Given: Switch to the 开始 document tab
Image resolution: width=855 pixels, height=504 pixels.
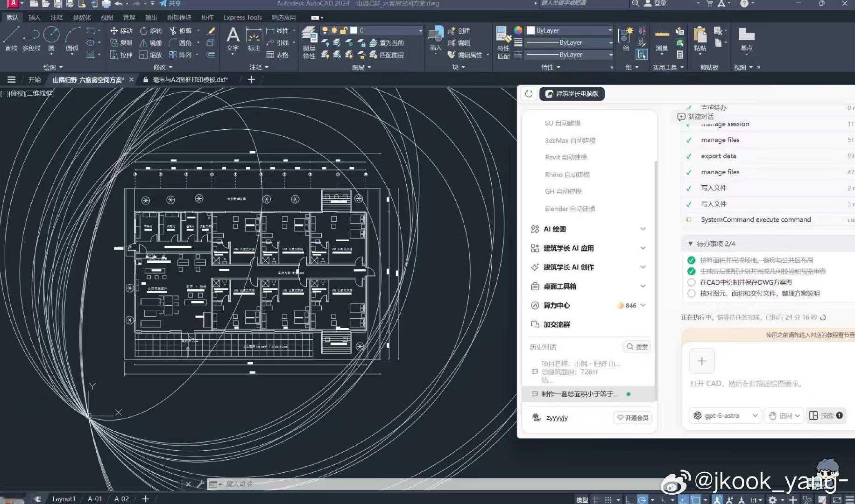Looking at the screenshot, I should [x=35, y=80].
